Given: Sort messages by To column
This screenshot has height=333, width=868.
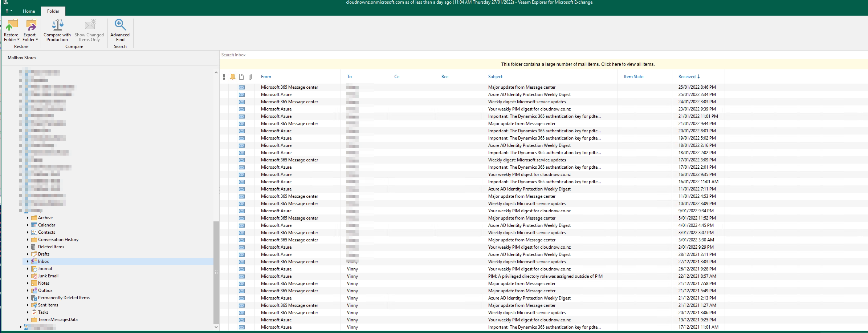Looking at the screenshot, I should (x=349, y=77).
